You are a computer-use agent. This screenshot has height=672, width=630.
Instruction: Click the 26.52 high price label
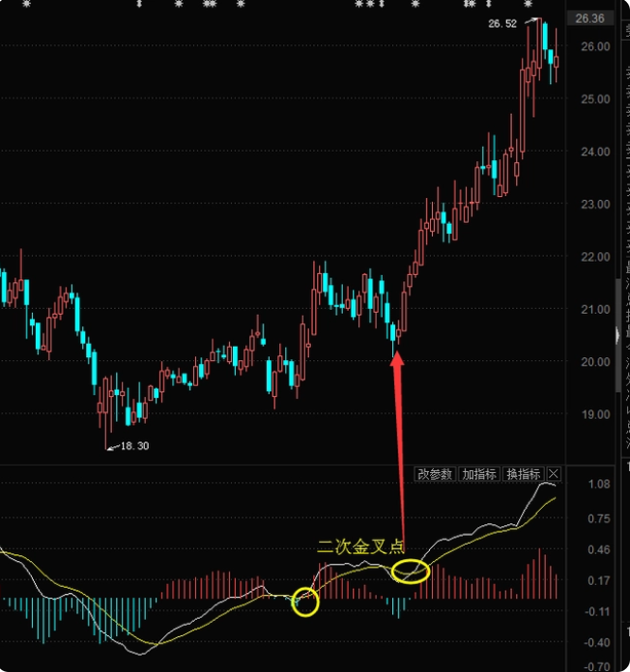[x=502, y=23]
